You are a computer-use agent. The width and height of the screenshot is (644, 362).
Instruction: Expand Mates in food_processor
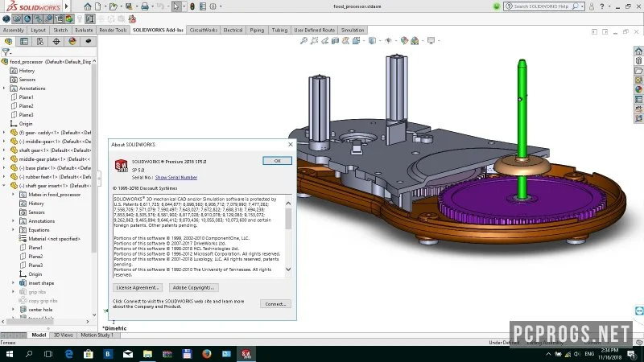pyautogui.click(x=13, y=195)
